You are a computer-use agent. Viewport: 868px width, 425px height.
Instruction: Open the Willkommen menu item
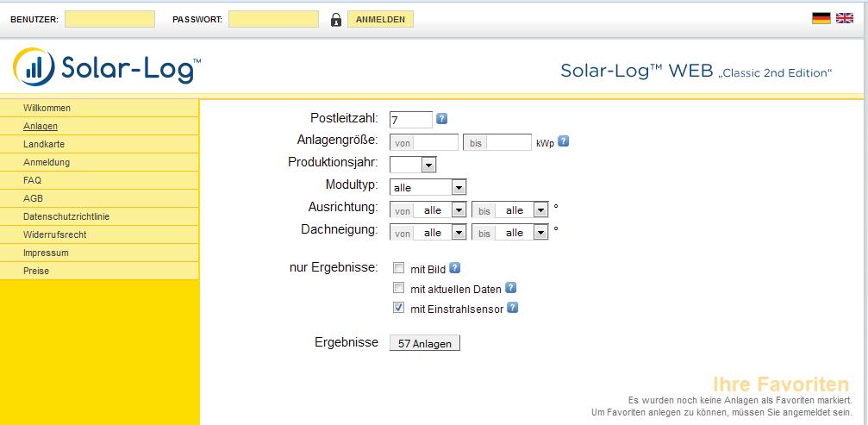(100, 108)
